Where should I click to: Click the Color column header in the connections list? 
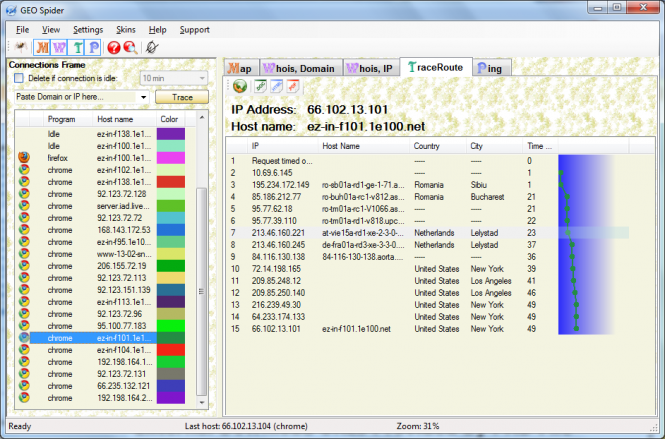(x=169, y=119)
